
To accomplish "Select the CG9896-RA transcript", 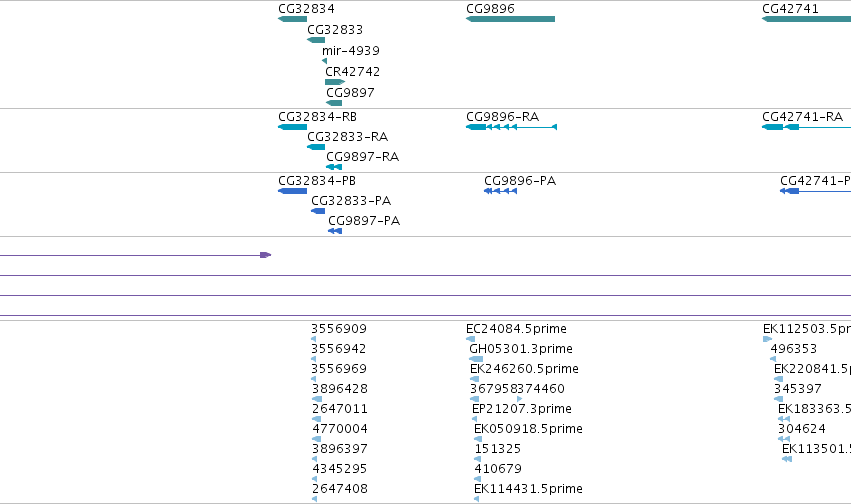I will pos(511,127).
